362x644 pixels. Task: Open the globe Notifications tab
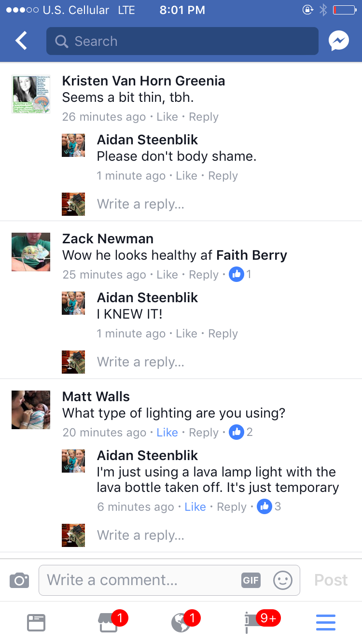pos(181,623)
